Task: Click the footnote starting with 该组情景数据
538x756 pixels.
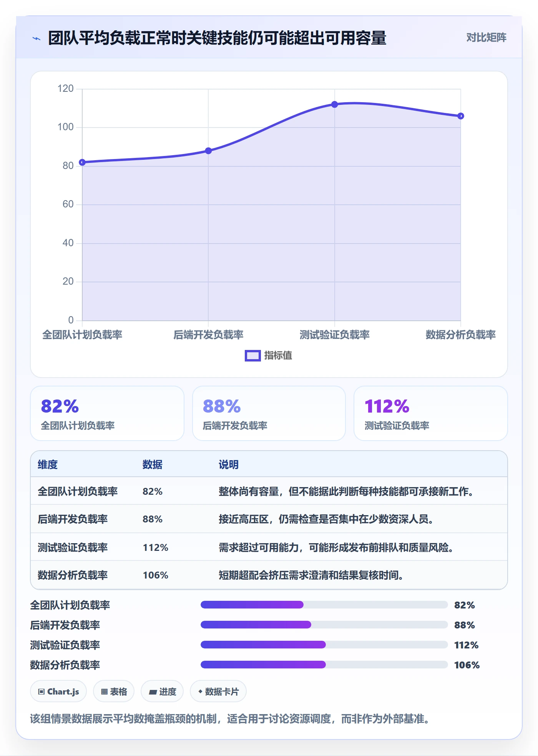Action: coord(230,719)
